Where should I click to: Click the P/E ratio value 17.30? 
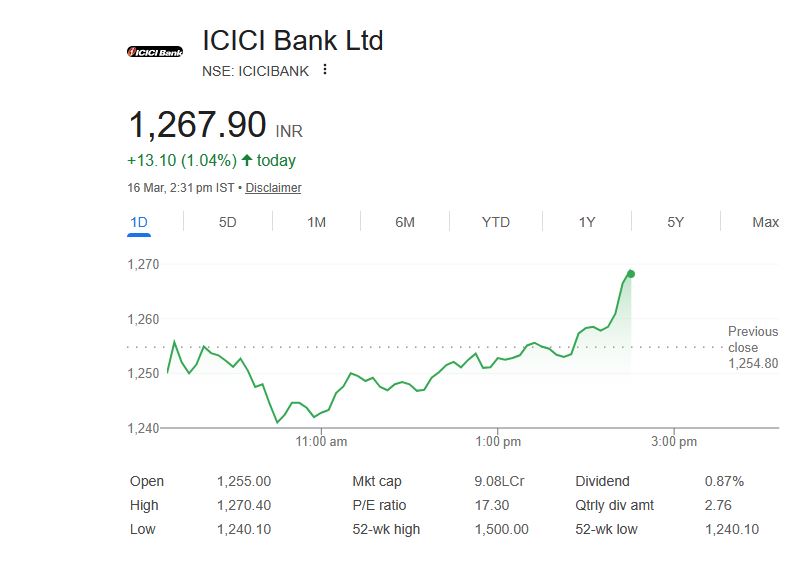pos(490,505)
